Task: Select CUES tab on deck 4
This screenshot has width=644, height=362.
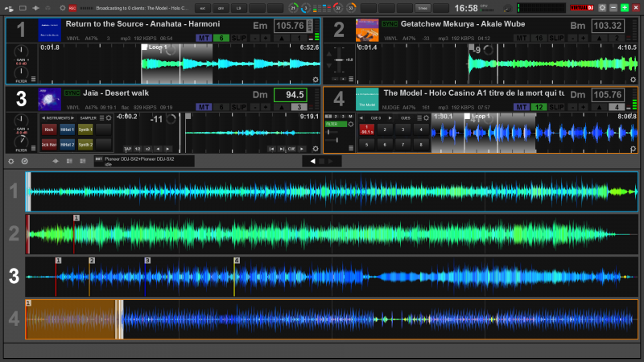Action: pyautogui.click(x=406, y=118)
